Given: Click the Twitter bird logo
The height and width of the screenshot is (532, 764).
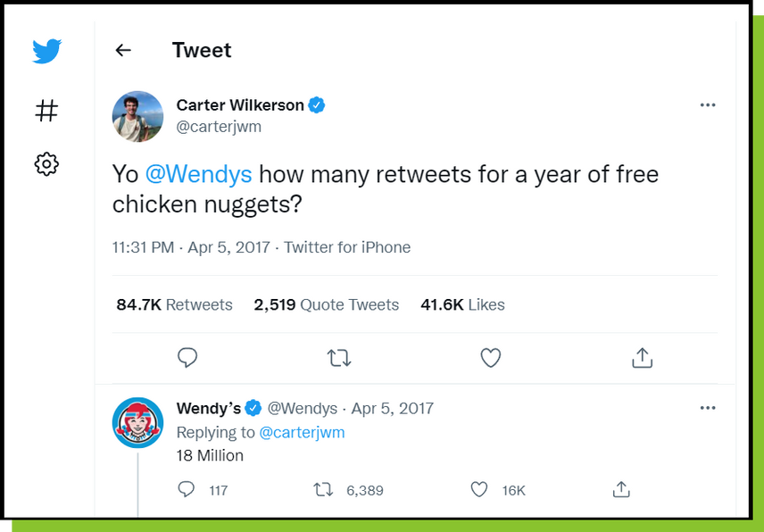Looking at the screenshot, I should (x=45, y=52).
